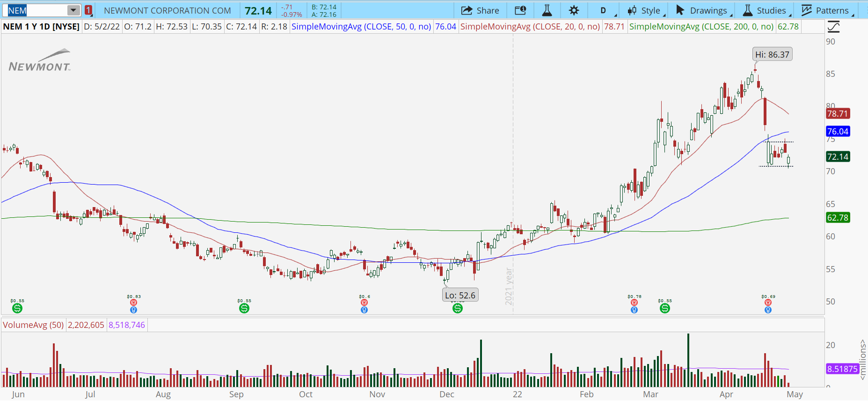
Task: Click the -0.97% change readout
Action: [x=292, y=15]
